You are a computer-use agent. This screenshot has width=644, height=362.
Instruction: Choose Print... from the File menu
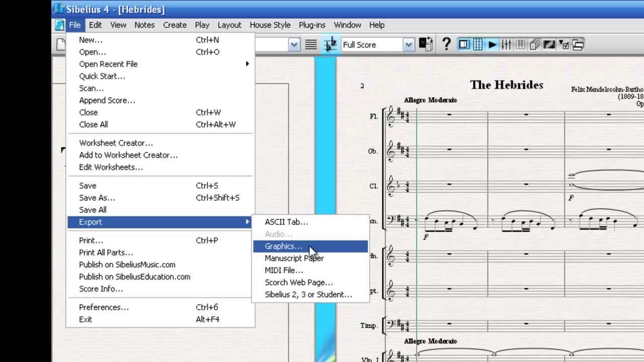[160, 240]
